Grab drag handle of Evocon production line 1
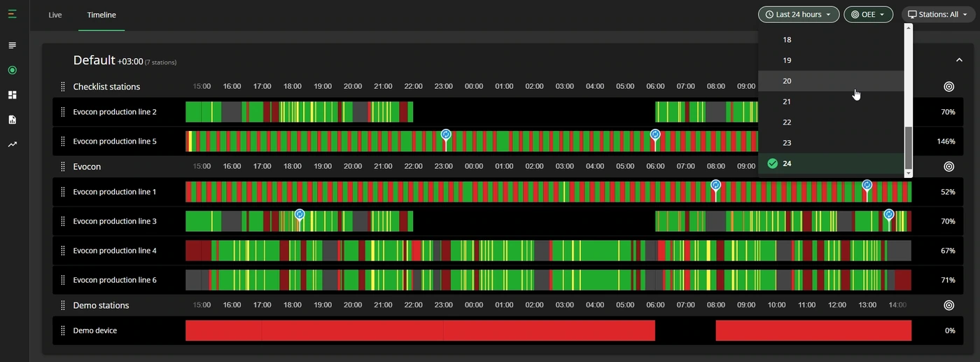The height and width of the screenshot is (362, 980). (x=62, y=192)
